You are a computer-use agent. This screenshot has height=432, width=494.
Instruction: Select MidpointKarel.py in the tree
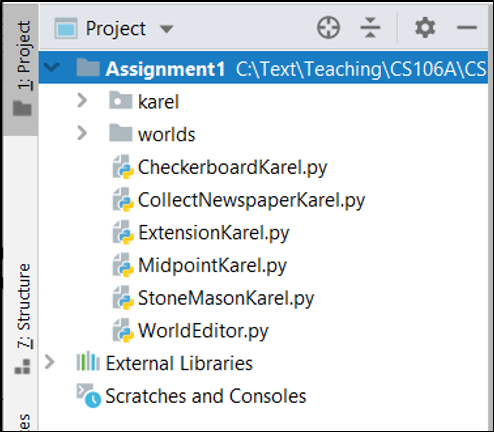click(212, 265)
